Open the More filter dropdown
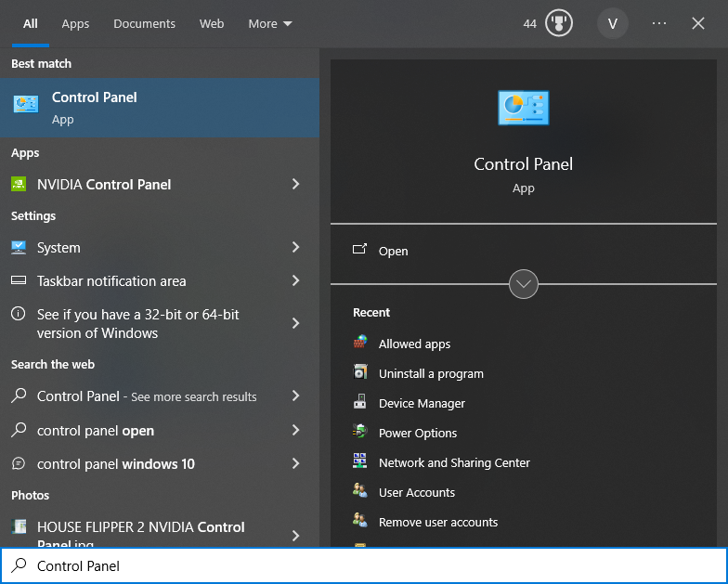The width and height of the screenshot is (728, 584). tap(270, 24)
